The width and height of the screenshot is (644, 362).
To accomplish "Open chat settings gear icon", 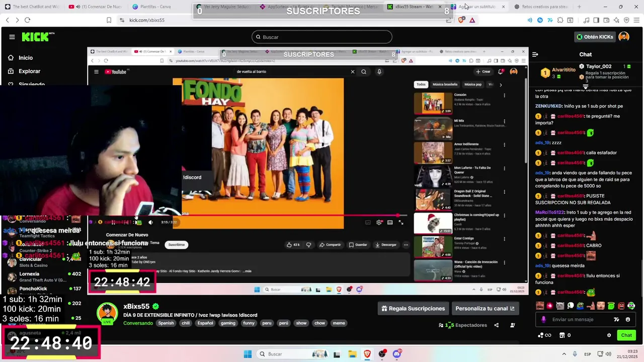I will pos(609,335).
